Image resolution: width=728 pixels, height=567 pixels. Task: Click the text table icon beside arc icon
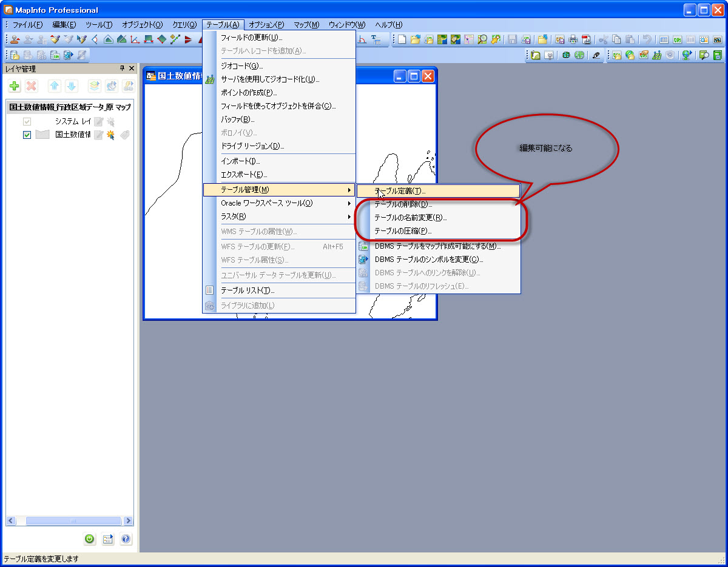click(377, 39)
